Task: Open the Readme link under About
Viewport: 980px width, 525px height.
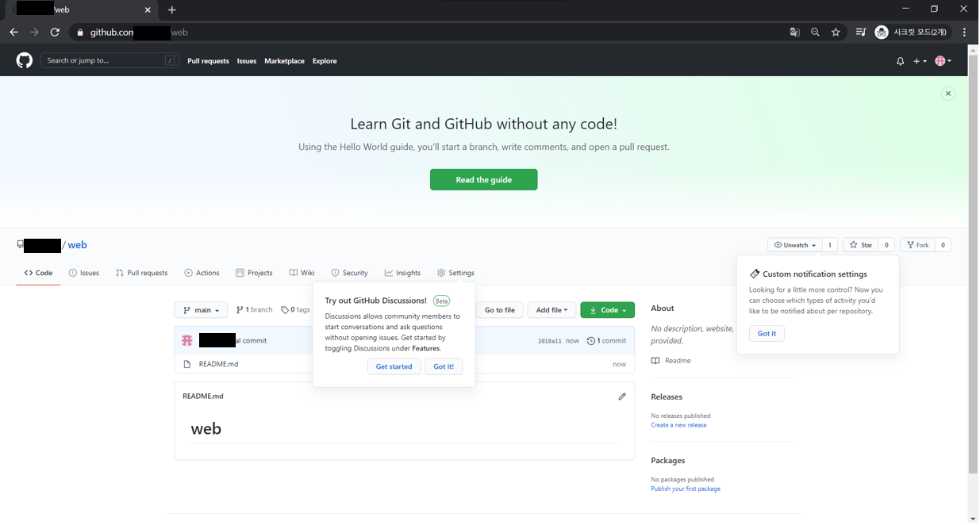Action: point(671,361)
